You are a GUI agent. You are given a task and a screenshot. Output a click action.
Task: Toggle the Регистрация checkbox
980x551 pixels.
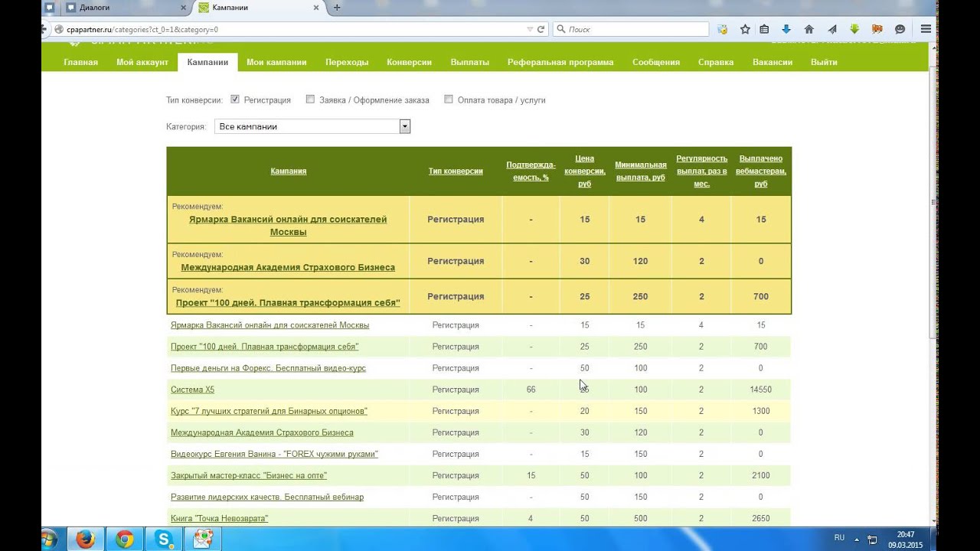tap(235, 99)
